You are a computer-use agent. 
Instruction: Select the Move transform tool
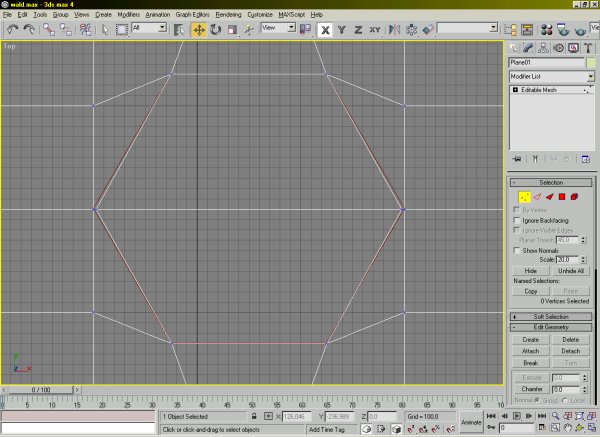[199, 30]
